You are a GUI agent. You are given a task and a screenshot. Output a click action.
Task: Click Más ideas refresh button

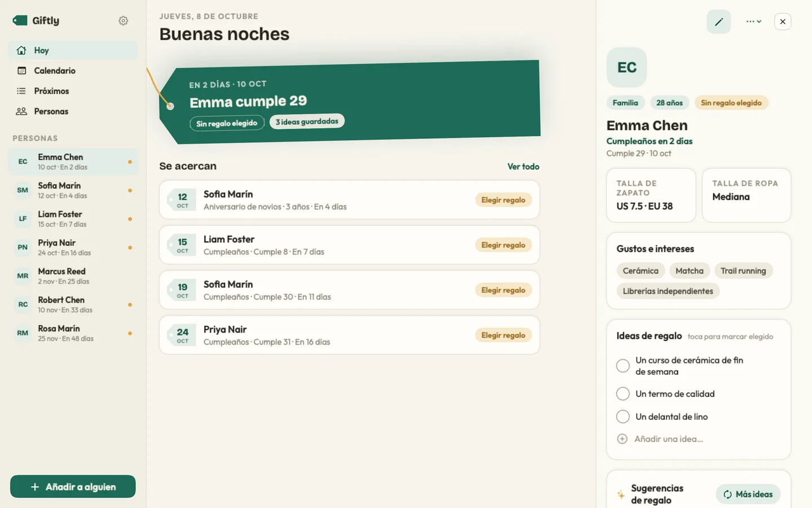tap(748, 494)
